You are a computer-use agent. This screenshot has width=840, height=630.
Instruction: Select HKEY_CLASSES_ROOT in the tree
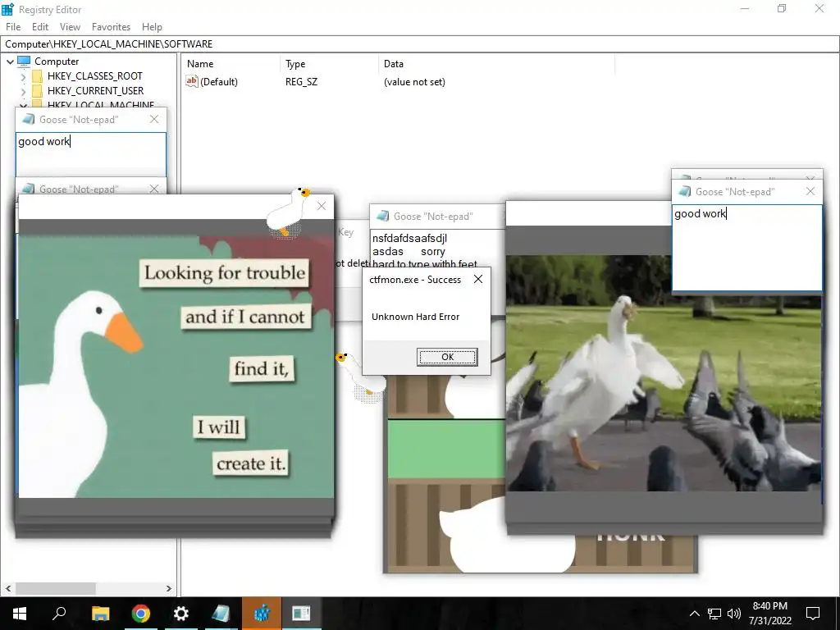click(x=95, y=76)
